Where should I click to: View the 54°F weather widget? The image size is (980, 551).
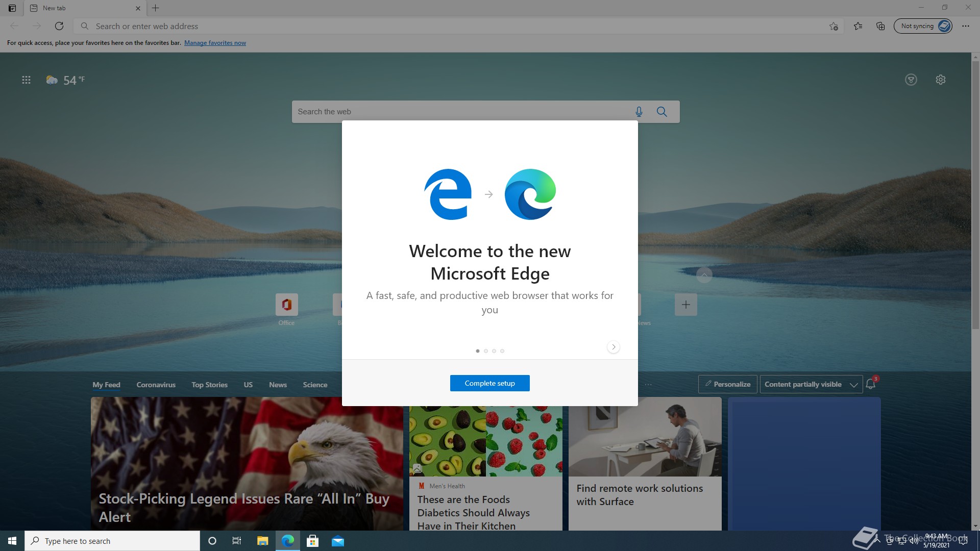65,80
